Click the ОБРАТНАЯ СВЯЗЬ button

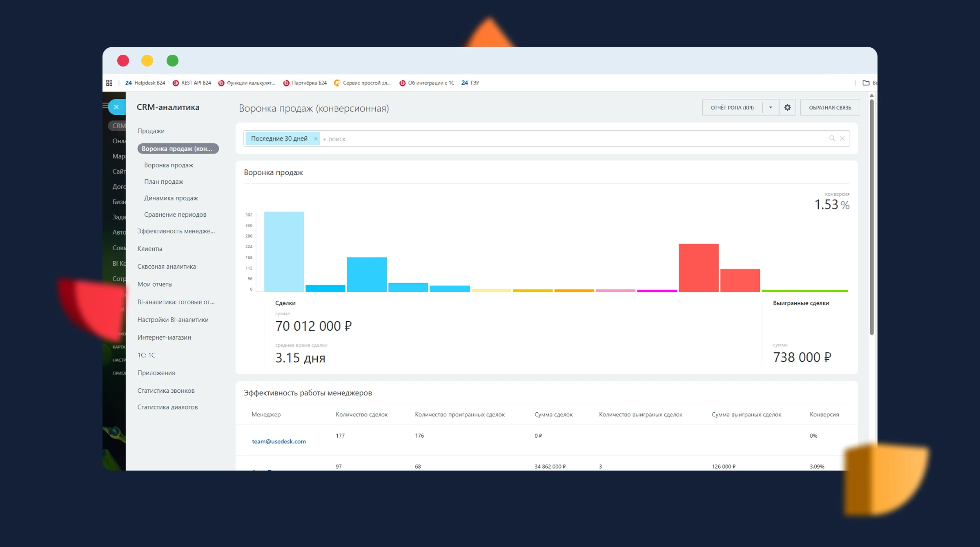click(x=830, y=107)
